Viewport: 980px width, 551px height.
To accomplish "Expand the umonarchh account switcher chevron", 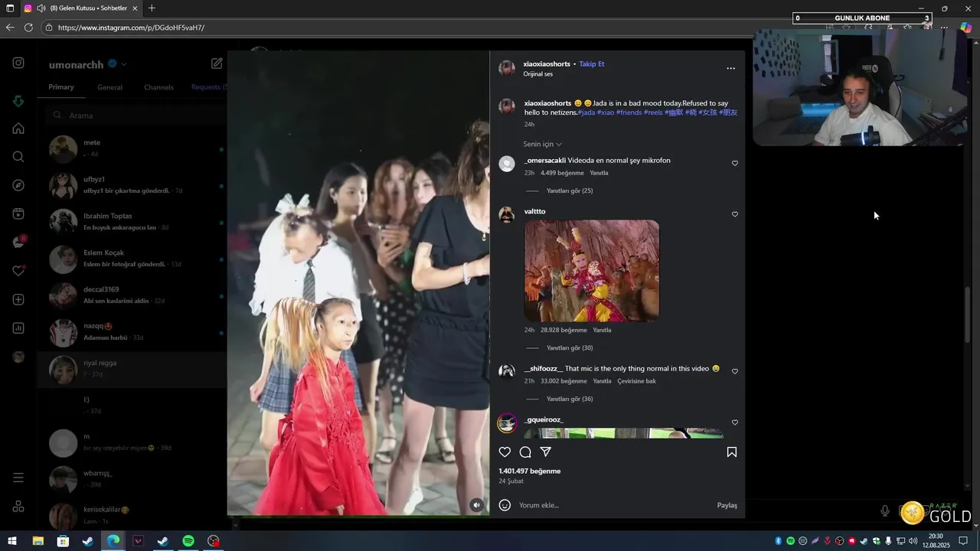I will (124, 64).
